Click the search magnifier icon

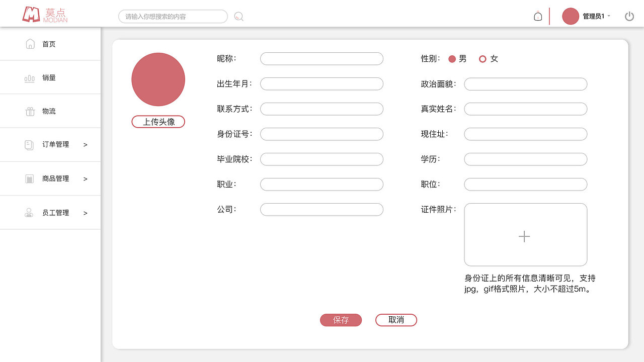coord(238,17)
